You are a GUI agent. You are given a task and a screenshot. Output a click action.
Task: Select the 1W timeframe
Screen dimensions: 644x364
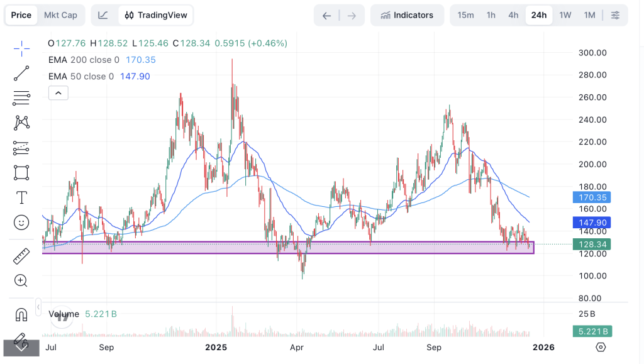[565, 15]
